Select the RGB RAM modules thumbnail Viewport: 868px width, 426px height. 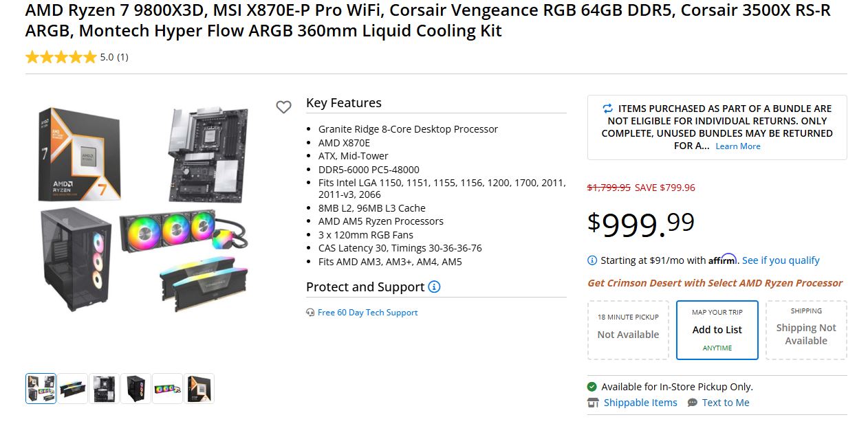[73, 388]
